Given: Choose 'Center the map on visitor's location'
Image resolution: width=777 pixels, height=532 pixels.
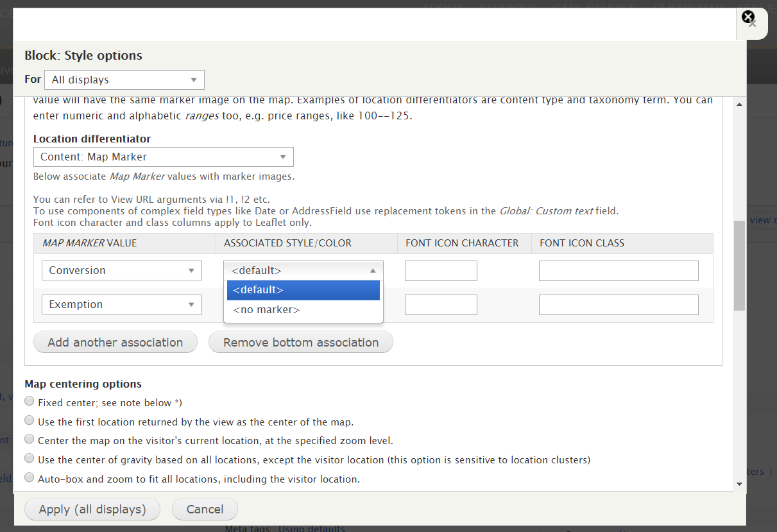Looking at the screenshot, I should pos(30,440).
